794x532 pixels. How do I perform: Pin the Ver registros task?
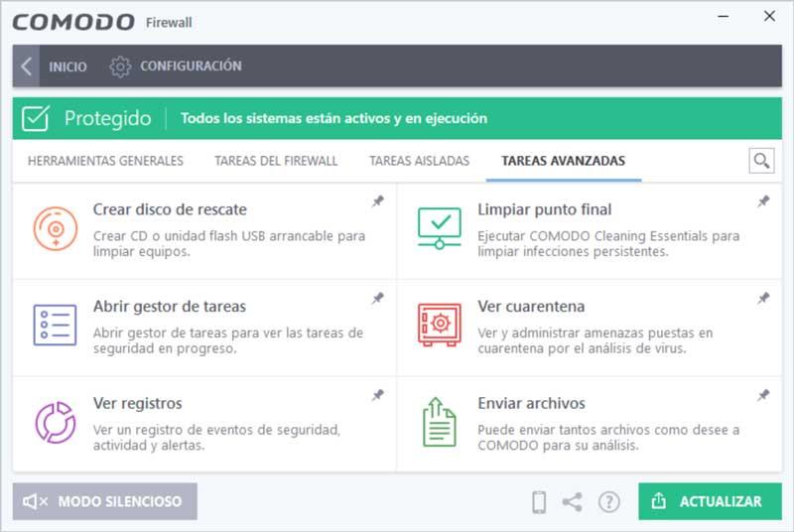[378, 395]
